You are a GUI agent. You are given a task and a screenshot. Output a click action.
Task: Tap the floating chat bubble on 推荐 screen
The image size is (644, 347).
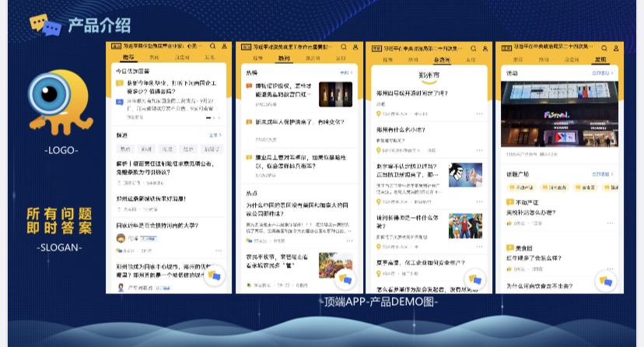click(214, 276)
